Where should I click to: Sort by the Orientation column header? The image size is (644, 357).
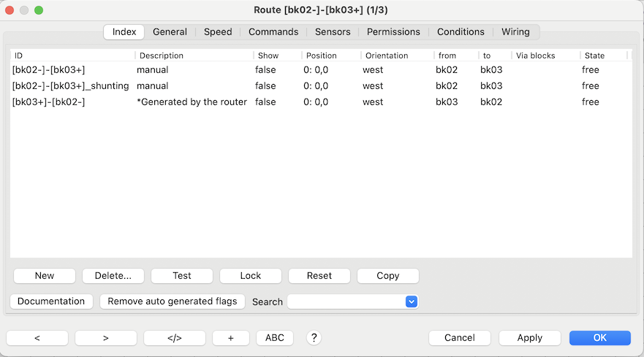387,55
